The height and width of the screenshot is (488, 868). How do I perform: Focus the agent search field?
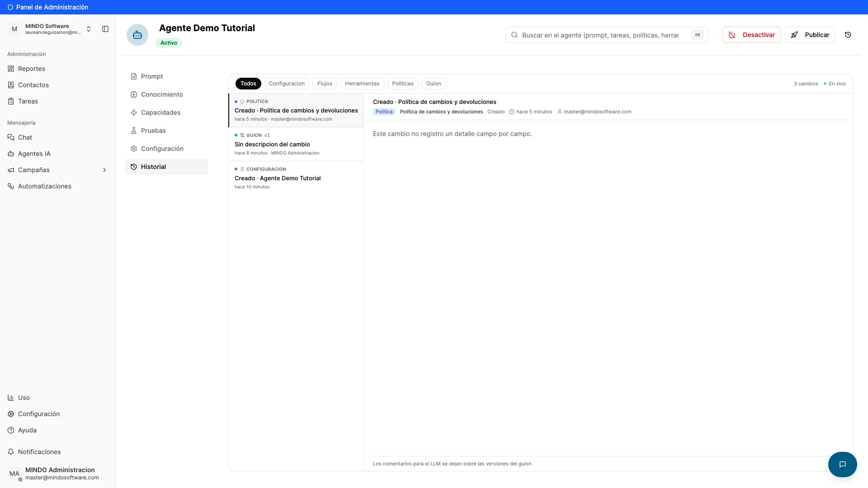point(606,35)
